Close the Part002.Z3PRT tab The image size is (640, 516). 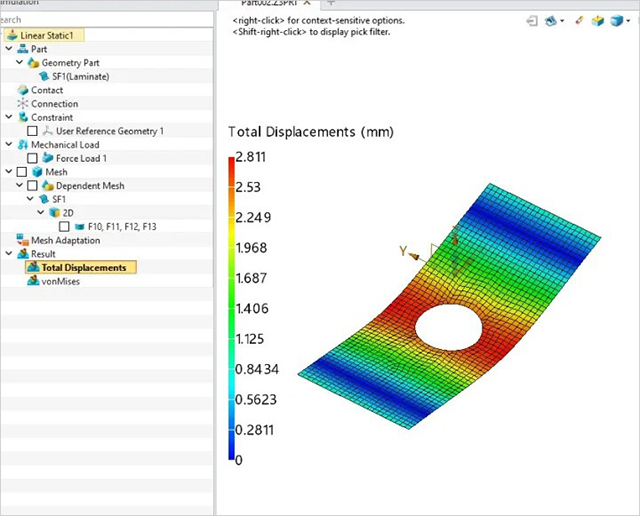click(308, 4)
